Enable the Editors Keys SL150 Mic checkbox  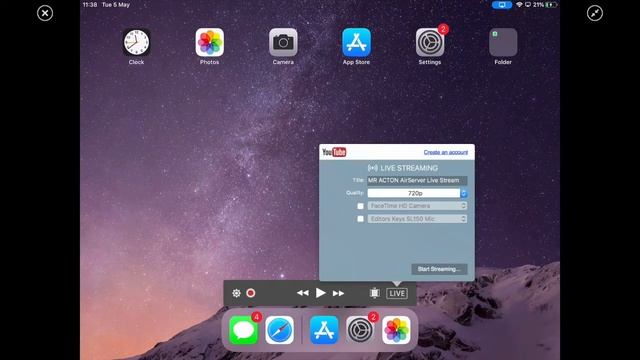tap(360, 219)
